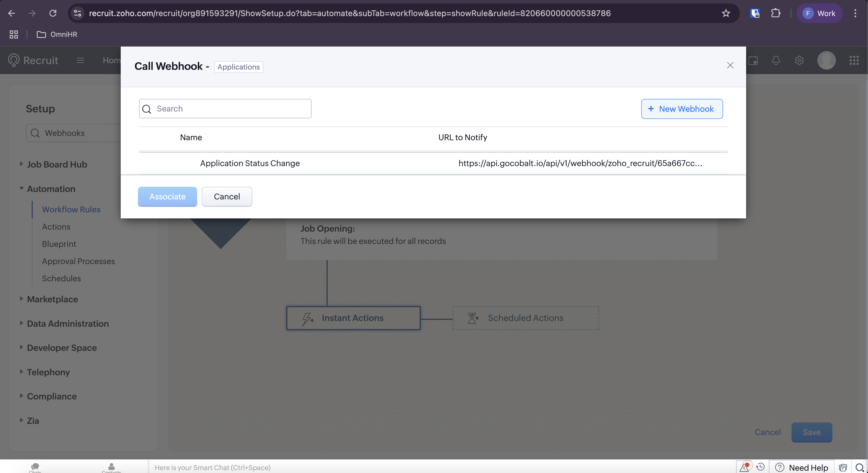Open the apps grid launcher icon
This screenshot has height=473, width=868.
(x=854, y=60)
